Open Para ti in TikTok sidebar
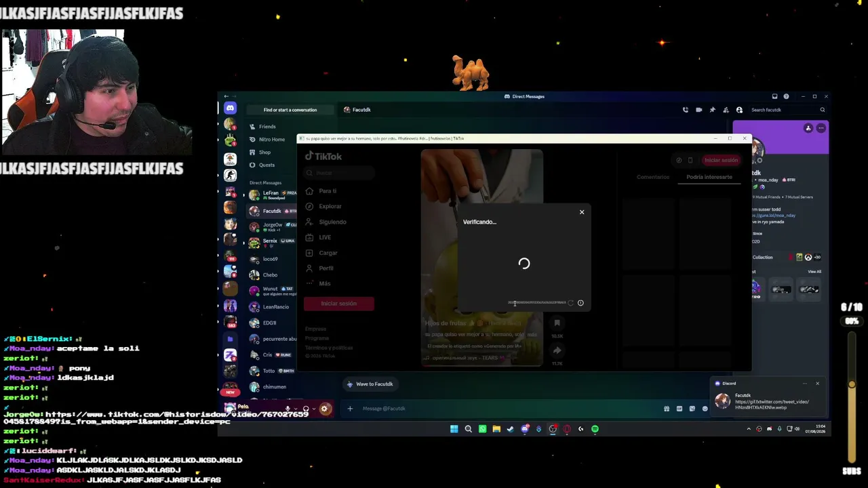The width and height of the screenshot is (868, 488). tap(328, 191)
